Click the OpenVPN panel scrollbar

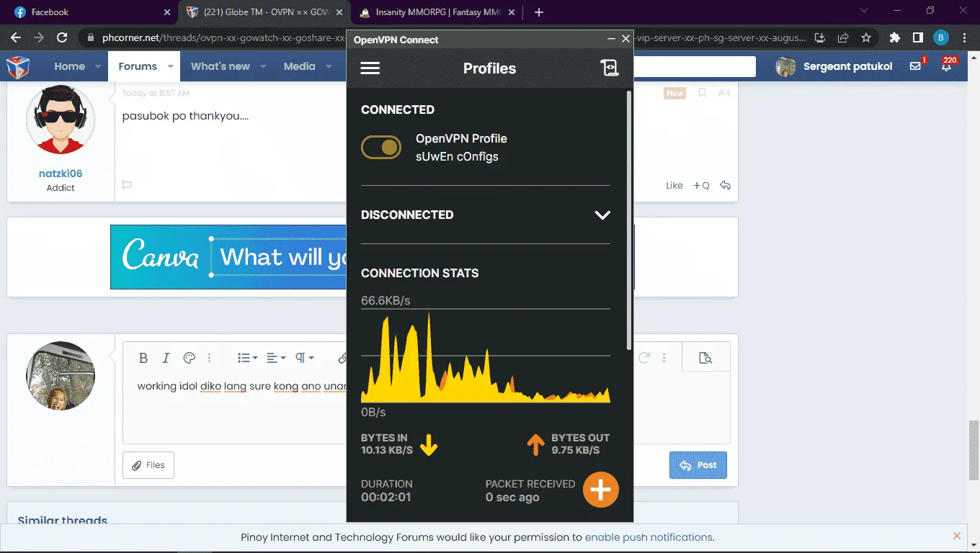click(x=630, y=220)
